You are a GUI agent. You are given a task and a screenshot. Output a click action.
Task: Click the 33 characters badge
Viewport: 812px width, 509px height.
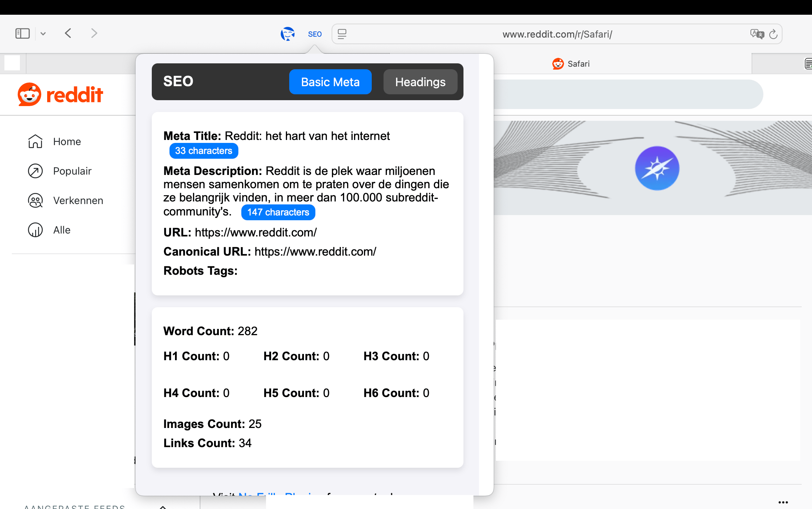pos(204,151)
